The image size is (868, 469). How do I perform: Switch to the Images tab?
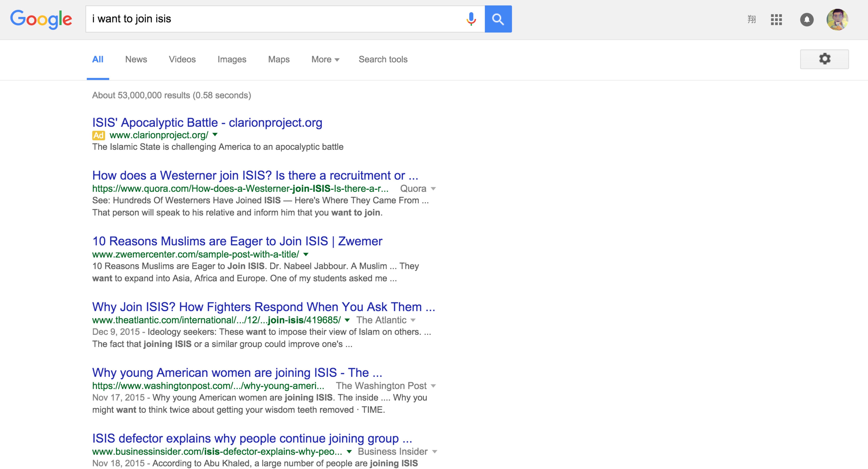(x=232, y=59)
